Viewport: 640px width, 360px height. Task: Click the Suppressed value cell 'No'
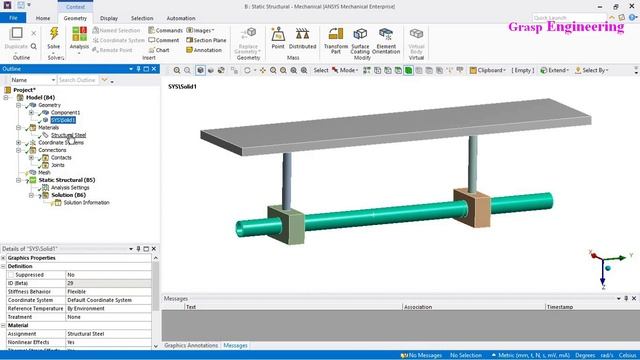[108, 275]
